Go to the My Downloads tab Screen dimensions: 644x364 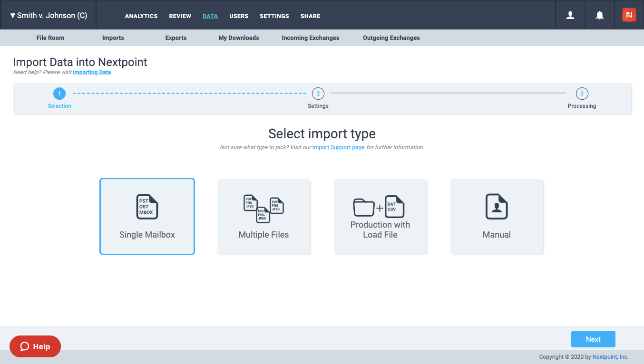[239, 38]
